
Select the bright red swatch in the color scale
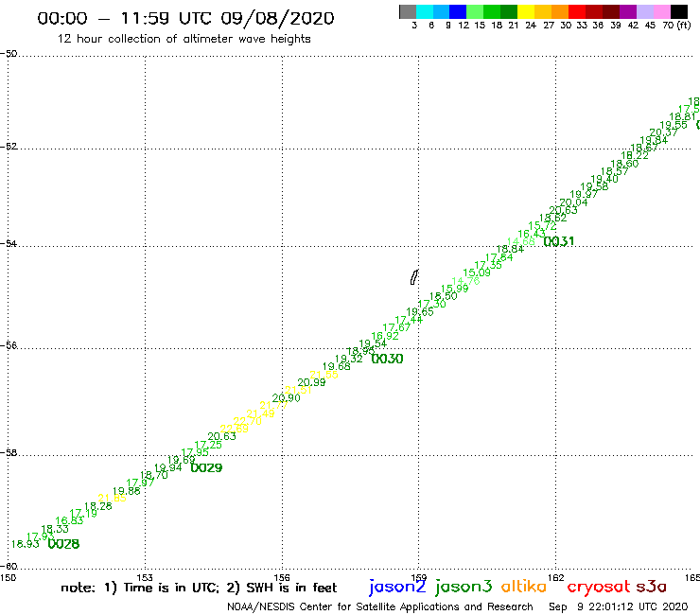(577, 11)
